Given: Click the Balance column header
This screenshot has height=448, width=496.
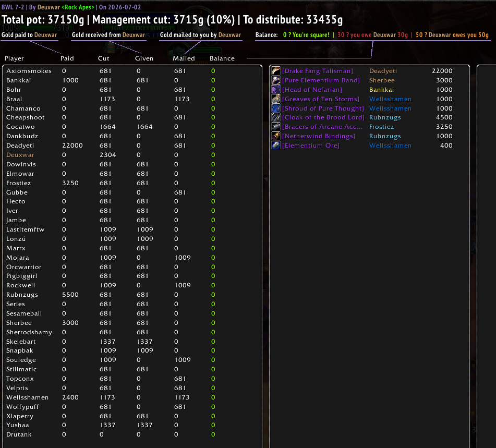Looking at the screenshot, I should point(222,58).
